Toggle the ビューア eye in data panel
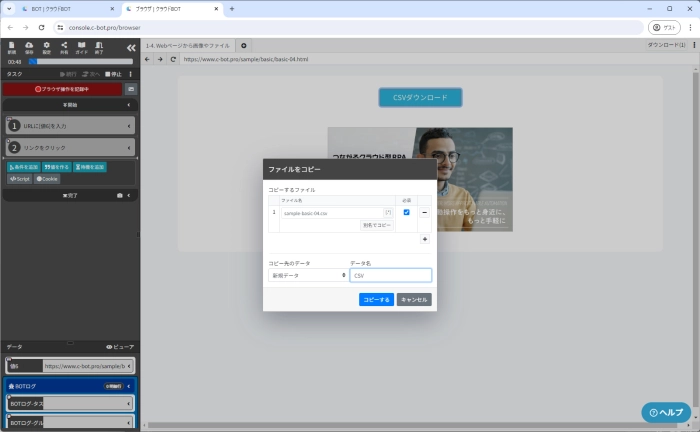Viewport: 700px width, 432px height. 119,346
